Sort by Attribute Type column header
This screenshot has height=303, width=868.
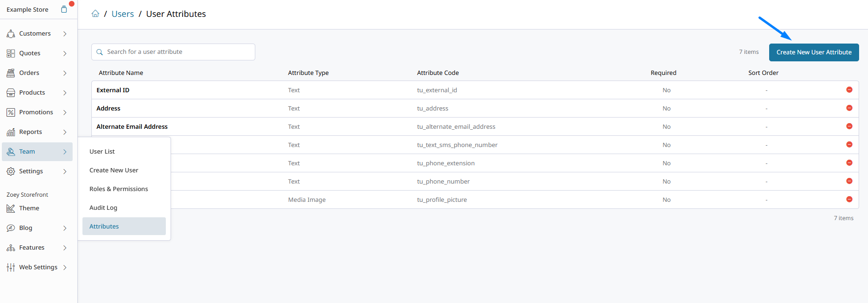[x=308, y=73]
